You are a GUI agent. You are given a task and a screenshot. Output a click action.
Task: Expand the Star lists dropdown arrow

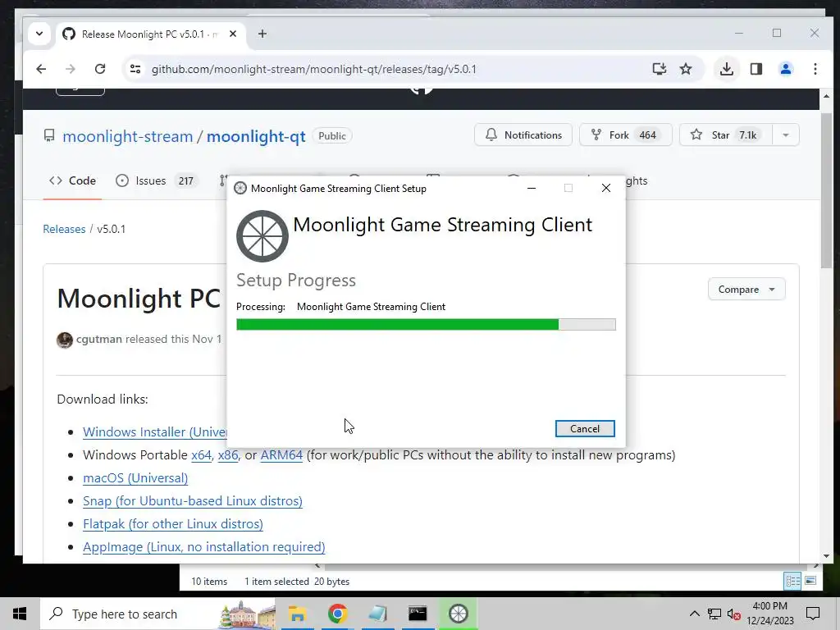tap(786, 135)
